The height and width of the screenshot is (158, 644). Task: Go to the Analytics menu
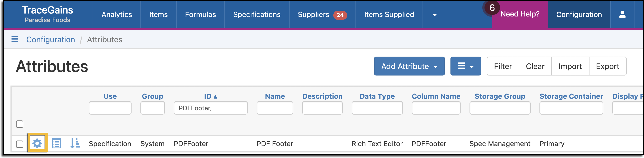tap(117, 15)
